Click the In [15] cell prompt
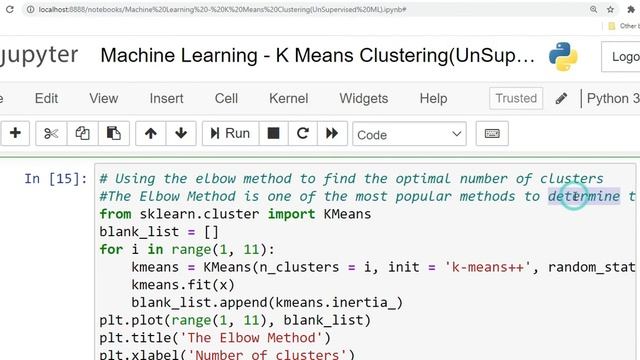 (56, 179)
